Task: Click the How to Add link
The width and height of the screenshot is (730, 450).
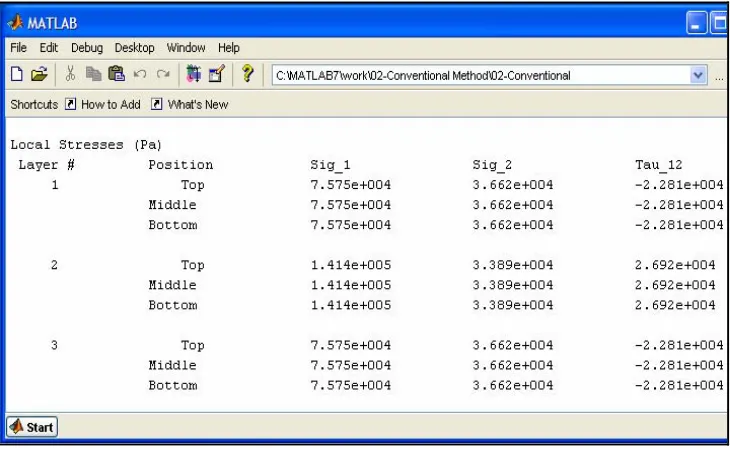Action: click(x=111, y=104)
